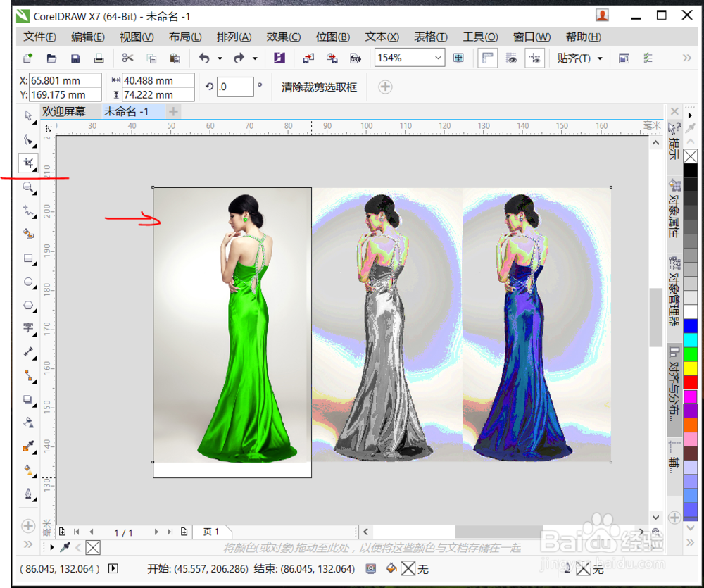This screenshot has height=588, width=704.
Task: Open the 位图(B) menu
Action: point(333,37)
